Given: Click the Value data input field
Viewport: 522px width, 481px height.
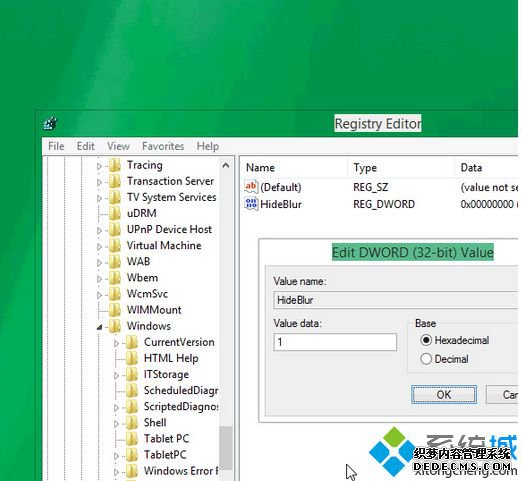Looking at the screenshot, I should (335, 342).
